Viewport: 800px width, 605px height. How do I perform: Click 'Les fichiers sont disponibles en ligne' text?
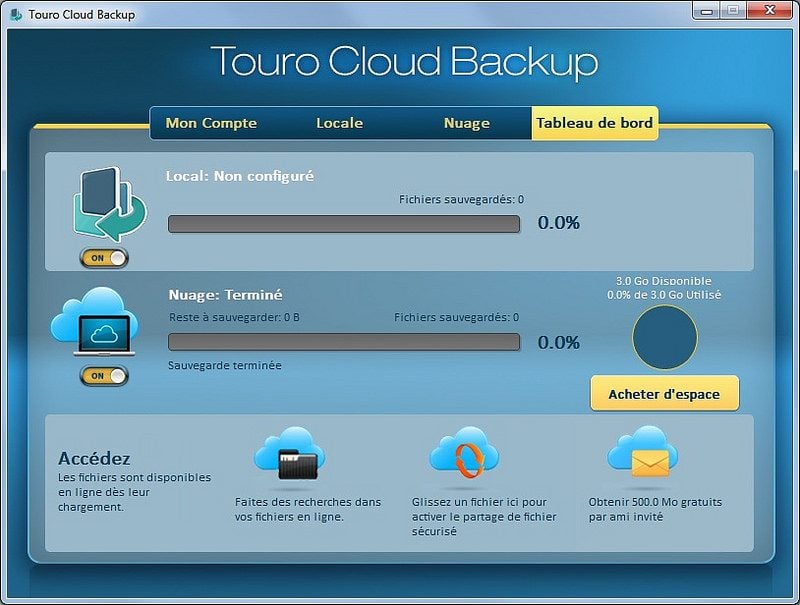pyautogui.click(x=134, y=492)
